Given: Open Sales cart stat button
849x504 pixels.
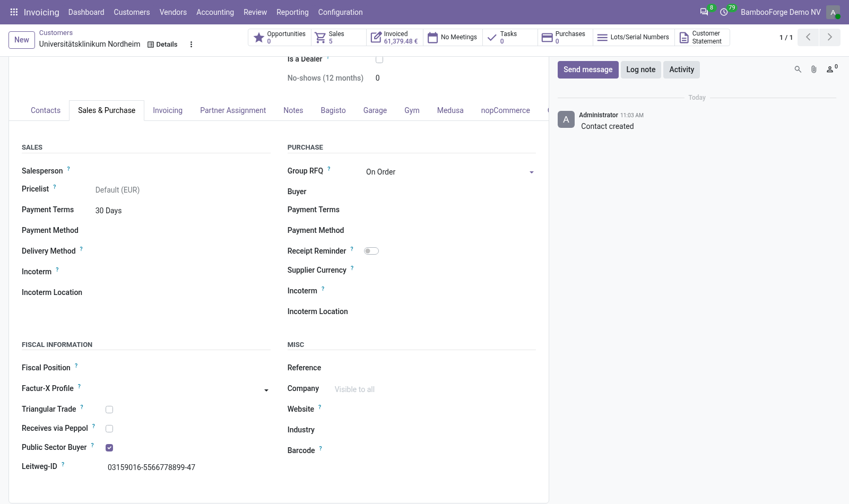Looking at the screenshot, I should (339, 37).
